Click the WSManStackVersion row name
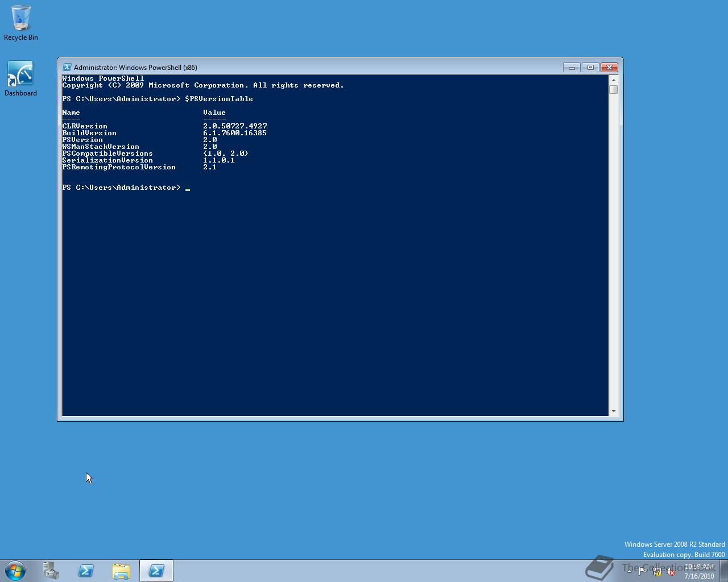 click(x=101, y=147)
